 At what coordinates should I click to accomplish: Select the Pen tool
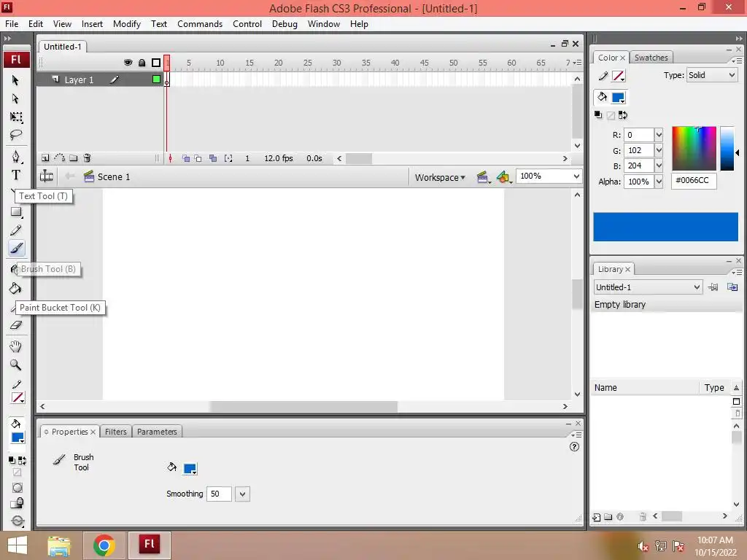pyautogui.click(x=16, y=157)
